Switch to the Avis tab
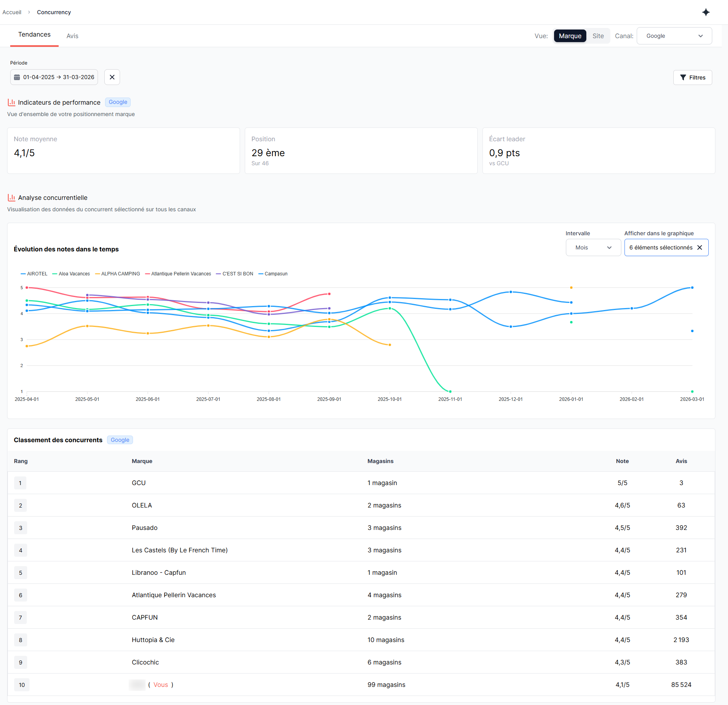The width and height of the screenshot is (728, 705). [x=72, y=36]
